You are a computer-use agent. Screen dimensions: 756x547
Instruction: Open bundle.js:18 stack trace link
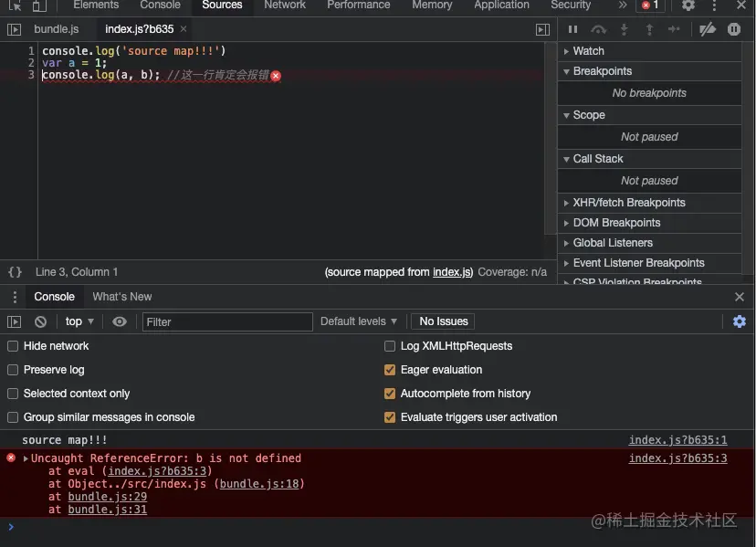tap(259, 484)
